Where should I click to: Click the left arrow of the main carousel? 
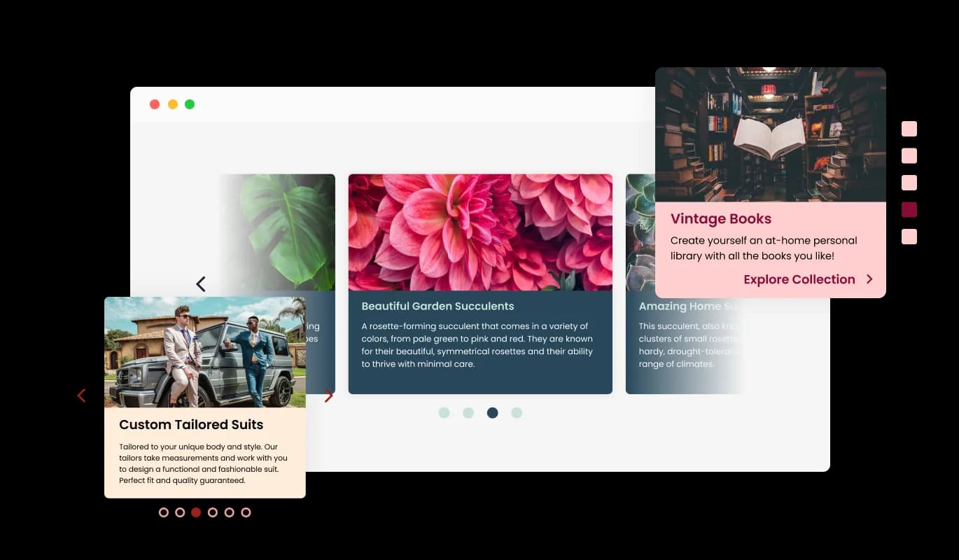pos(200,283)
